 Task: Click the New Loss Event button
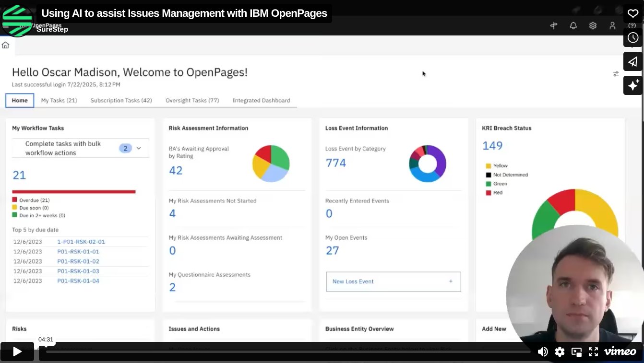click(394, 281)
